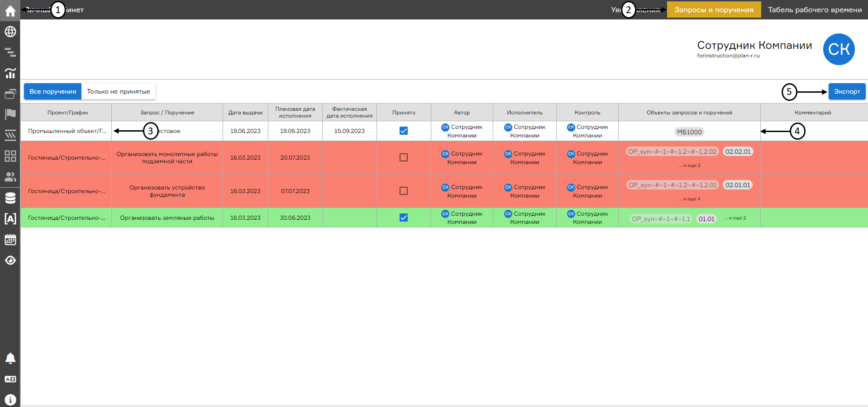The height and width of the screenshot is (407, 868).
Task: Click the planned date 30.06.2023 cell
Action: (295, 218)
